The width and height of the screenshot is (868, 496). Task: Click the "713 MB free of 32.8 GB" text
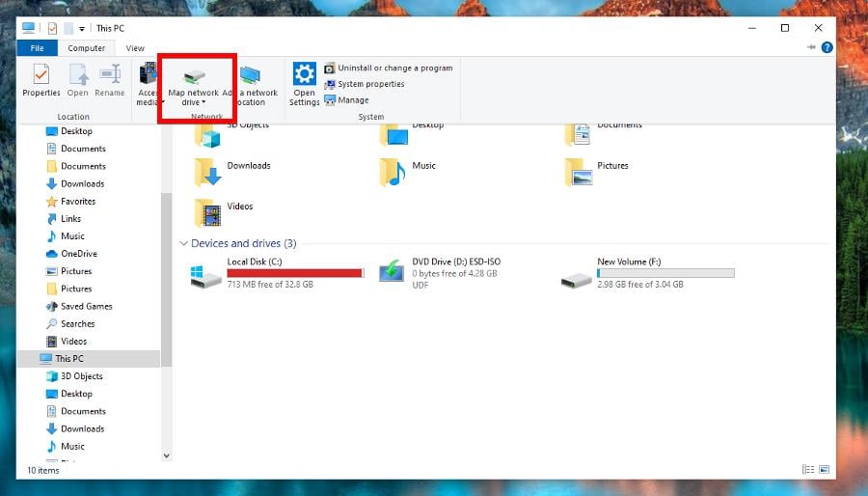270,285
